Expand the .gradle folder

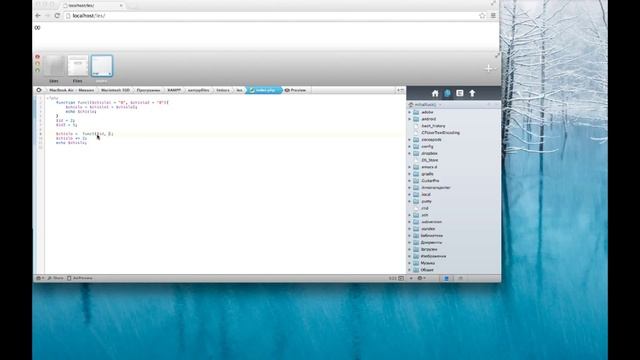point(410,174)
